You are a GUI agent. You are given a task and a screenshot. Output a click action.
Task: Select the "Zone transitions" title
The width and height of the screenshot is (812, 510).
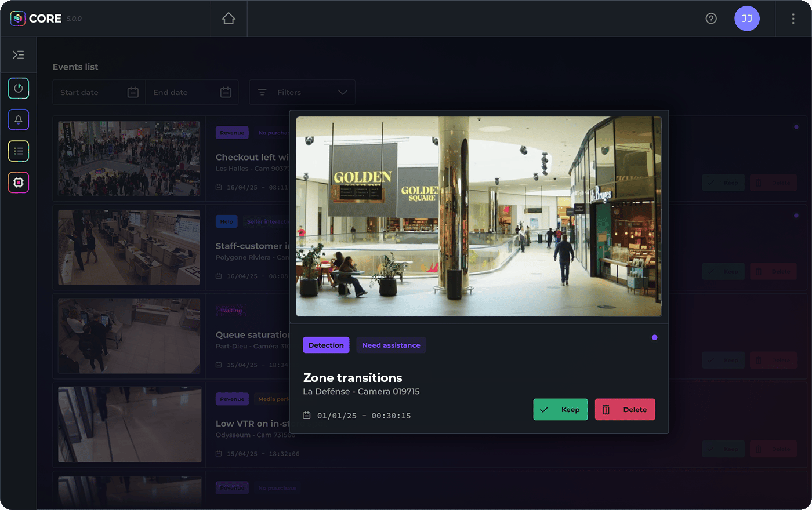tap(353, 378)
